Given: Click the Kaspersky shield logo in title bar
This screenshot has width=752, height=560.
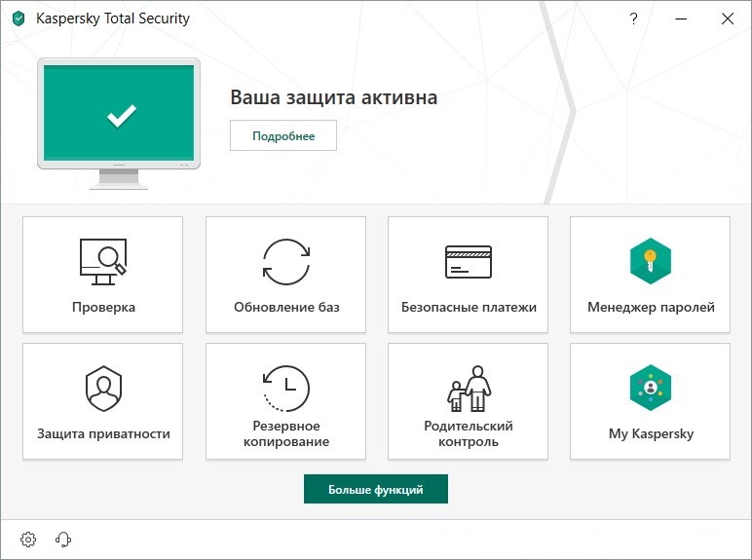Looking at the screenshot, I should (x=19, y=19).
